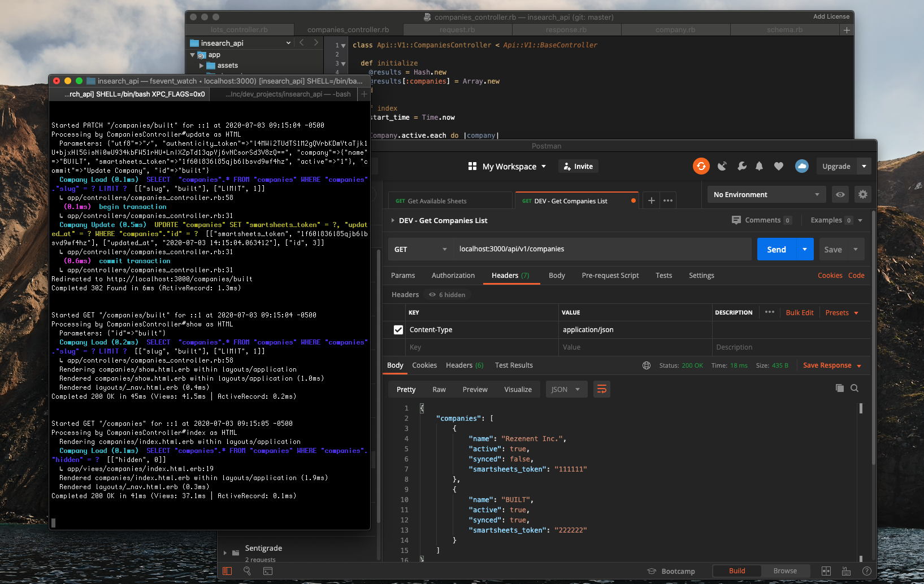Open the No Environment dropdown

point(766,194)
